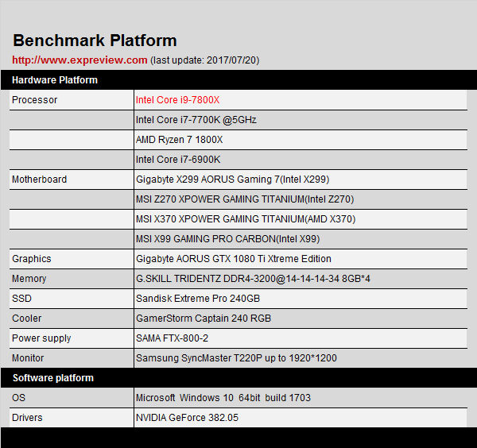Select the Power supply row label
Image resolution: width=477 pixels, height=448 pixels.
coord(41,338)
